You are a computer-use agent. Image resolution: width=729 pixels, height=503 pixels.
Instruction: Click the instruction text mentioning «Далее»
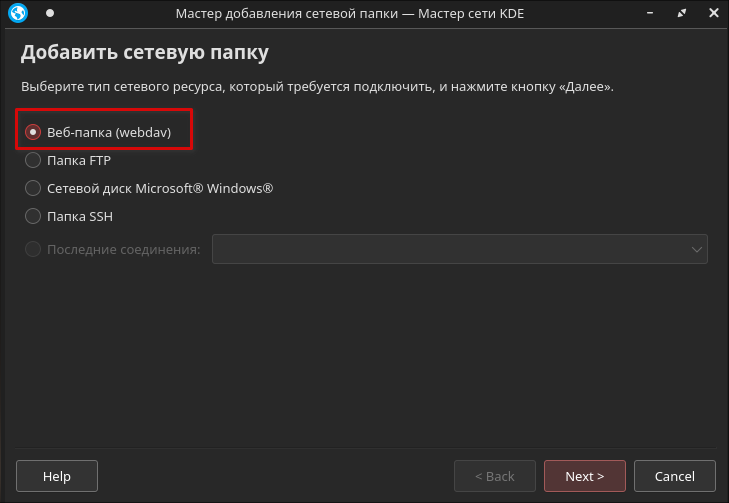pyautogui.click(x=317, y=87)
